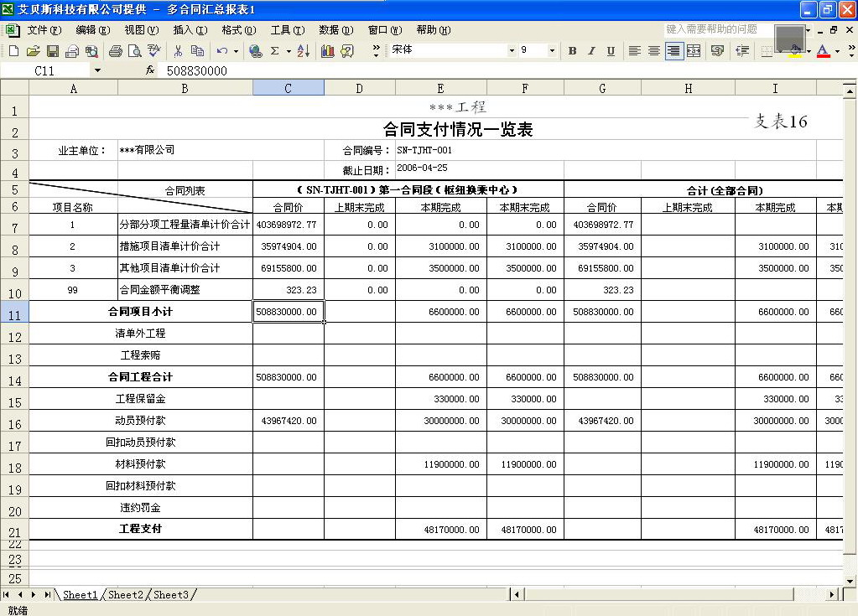Jump to the first sheet tab
The image size is (858, 616).
(x=6, y=595)
